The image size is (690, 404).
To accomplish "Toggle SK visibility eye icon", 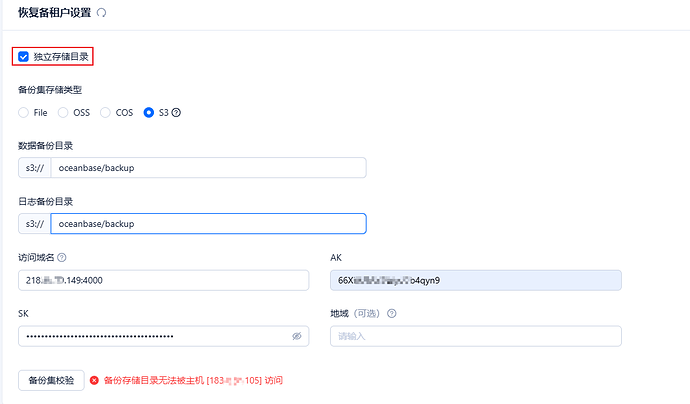I will click(297, 336).
